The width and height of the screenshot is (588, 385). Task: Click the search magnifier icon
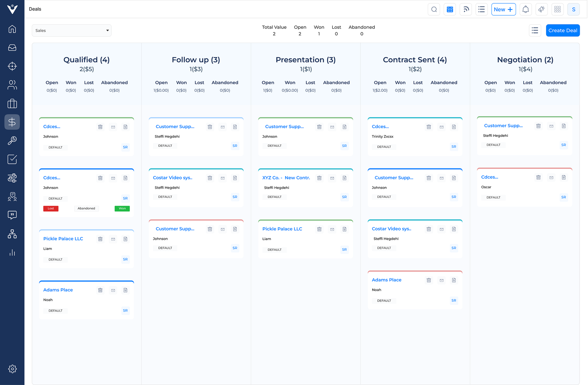pos(434,10)
